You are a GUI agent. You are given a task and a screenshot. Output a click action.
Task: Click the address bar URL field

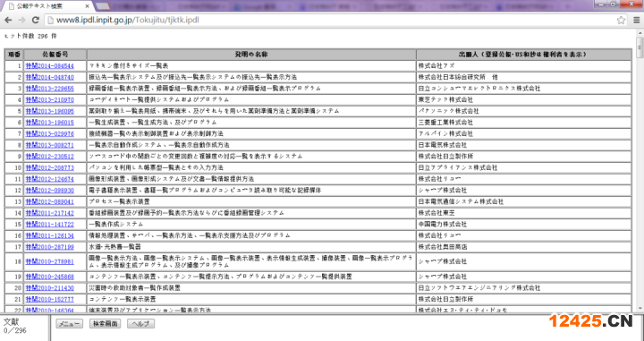pyautogui.click(x=331, y=20)
